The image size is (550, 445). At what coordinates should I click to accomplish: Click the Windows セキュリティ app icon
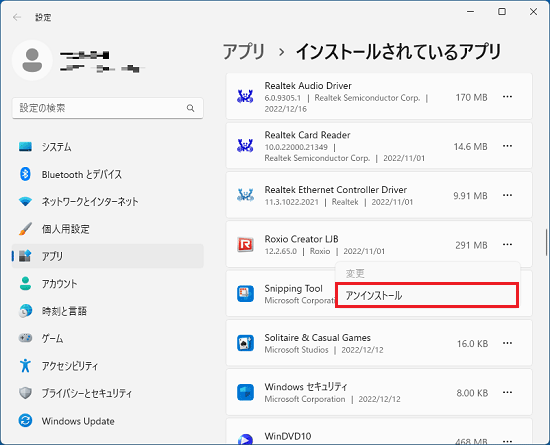[x=245, y=392]
